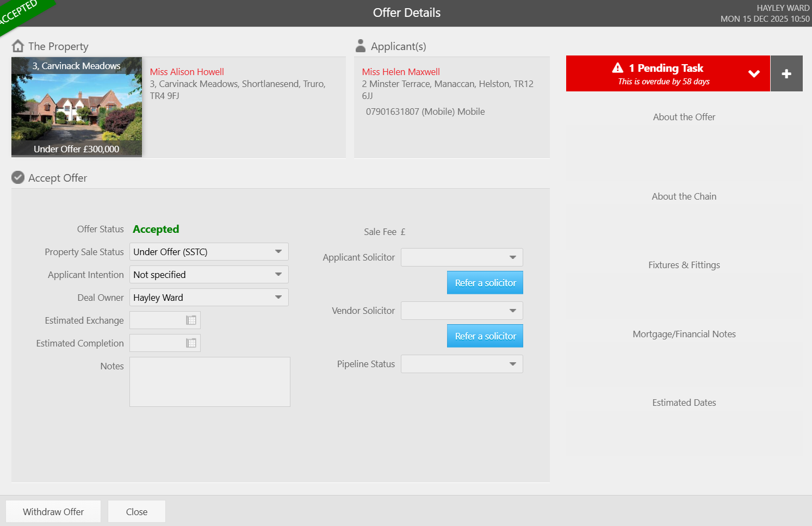Open the Pipeline Status dropdown
Viewport: 812px width, 526px height.
[462, 364]
